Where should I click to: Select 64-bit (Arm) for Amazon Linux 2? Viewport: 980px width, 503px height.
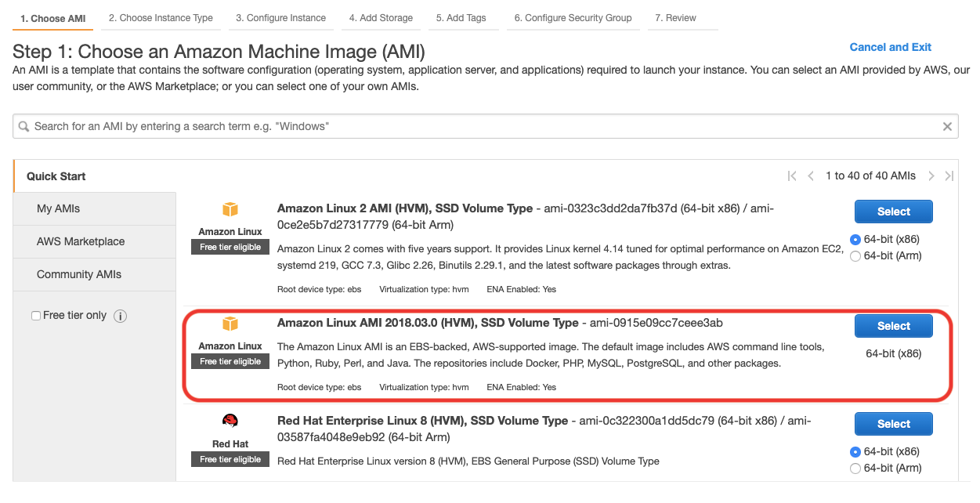point(855,255)
